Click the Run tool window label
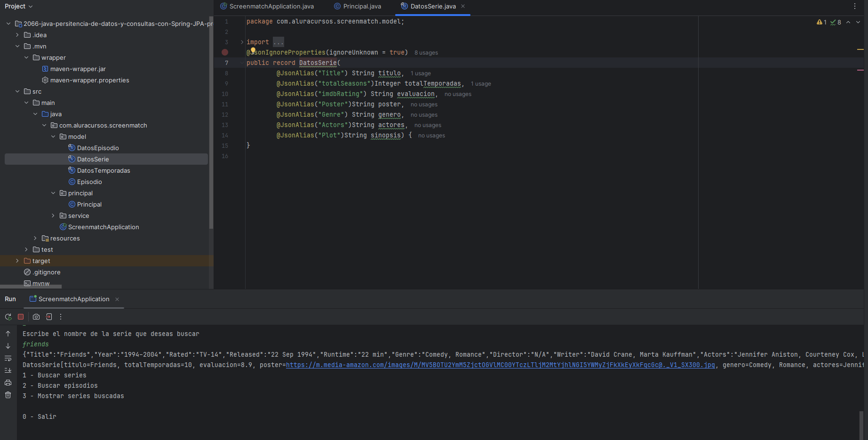Image resolution: width=868 pixels, height=440 pixels. pyautogui.click(x=10, y=299)
